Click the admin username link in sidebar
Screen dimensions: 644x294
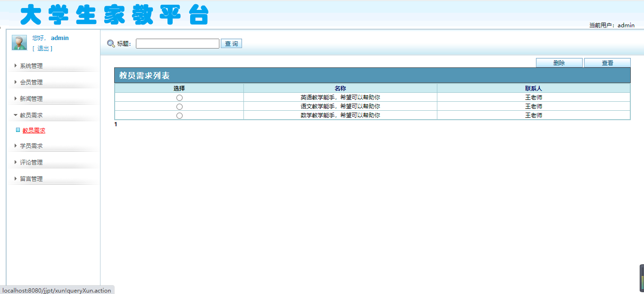tap(60, 38)
